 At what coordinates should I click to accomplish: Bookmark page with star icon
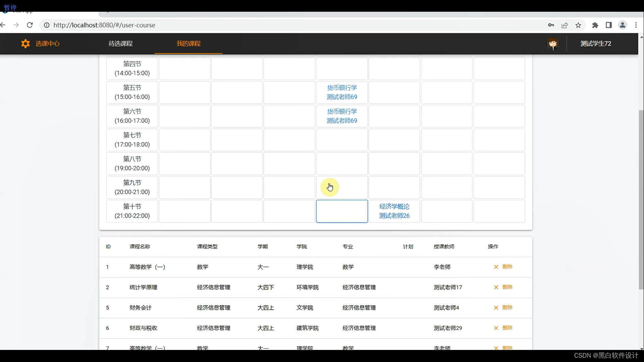pyautogui.click(x=578, y=25)
